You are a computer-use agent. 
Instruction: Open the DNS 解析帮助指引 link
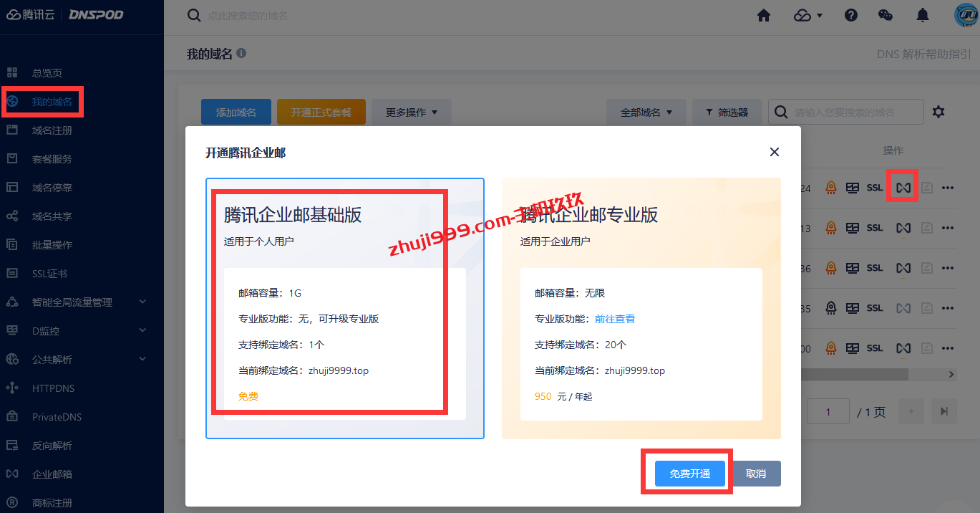[923, 54]
